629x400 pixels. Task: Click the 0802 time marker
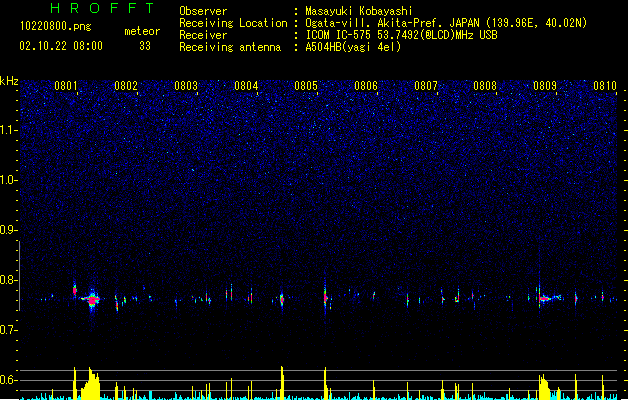point(126,86)
